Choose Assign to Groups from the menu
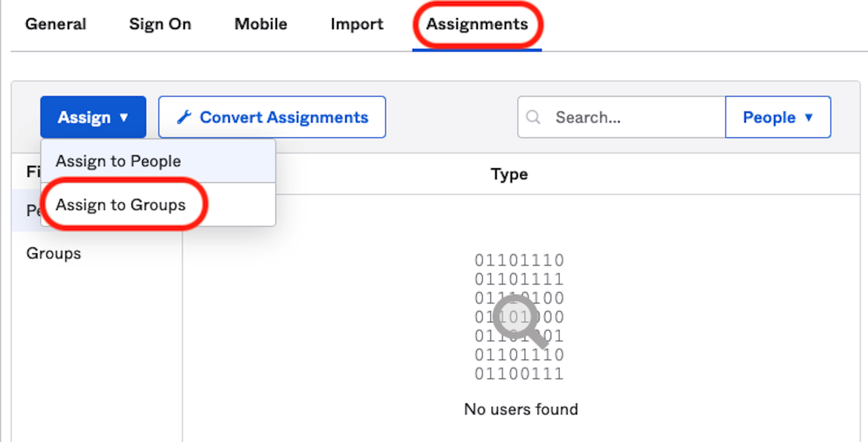 tap(121, 205)
